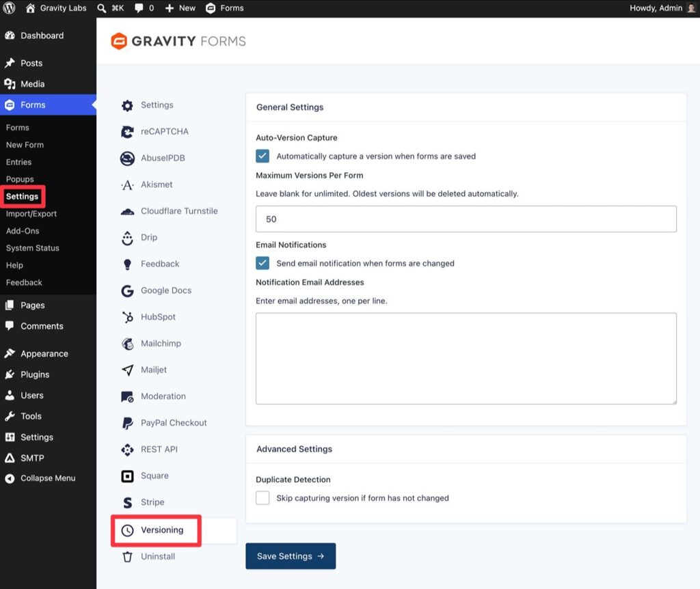Open the comments bubble icon in admin bar

click(x=139, y=8)
